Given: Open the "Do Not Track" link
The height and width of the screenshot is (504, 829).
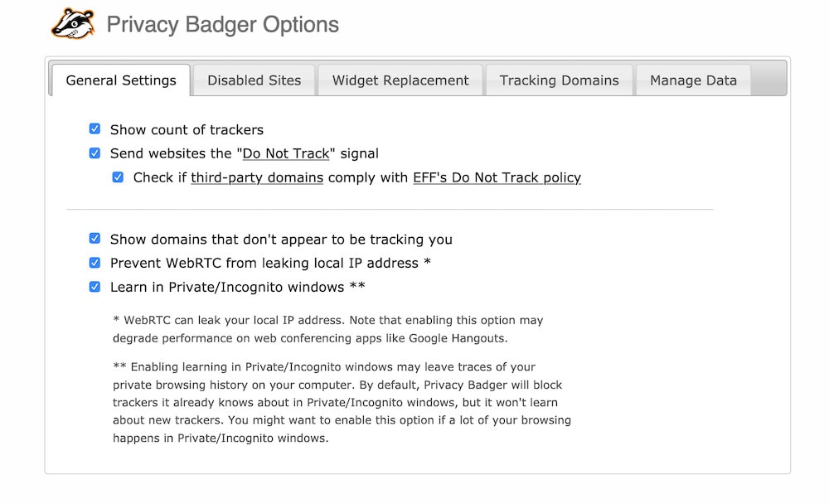Looking at the screenshot, I should [x=288, y=153].
